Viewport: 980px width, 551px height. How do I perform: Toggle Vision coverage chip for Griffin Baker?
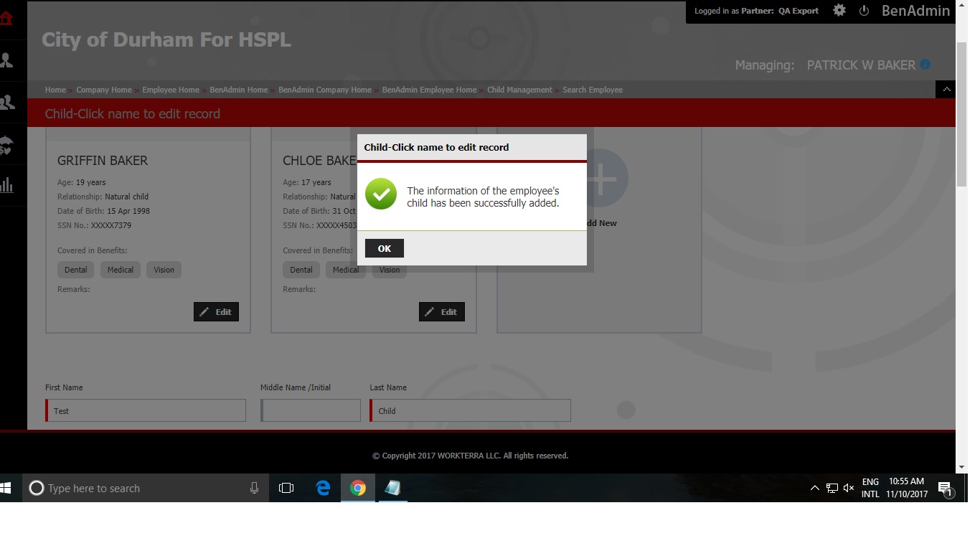164,270
